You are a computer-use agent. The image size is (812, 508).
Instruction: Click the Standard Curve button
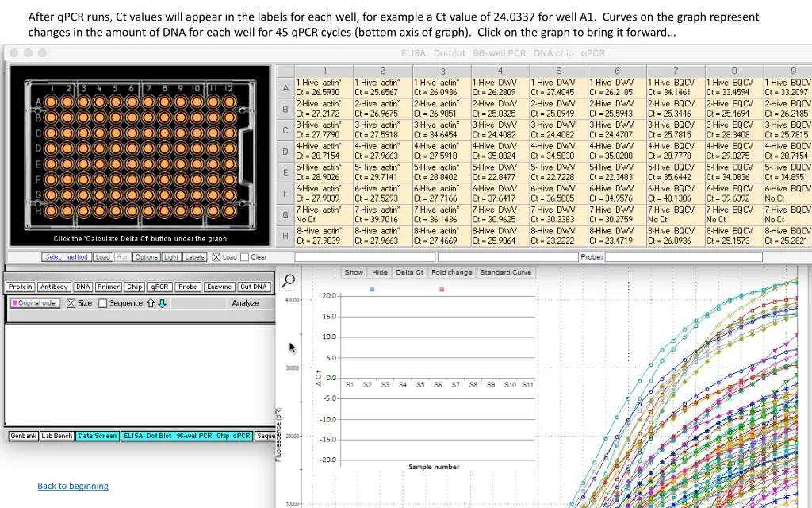[x=506, y=272]
